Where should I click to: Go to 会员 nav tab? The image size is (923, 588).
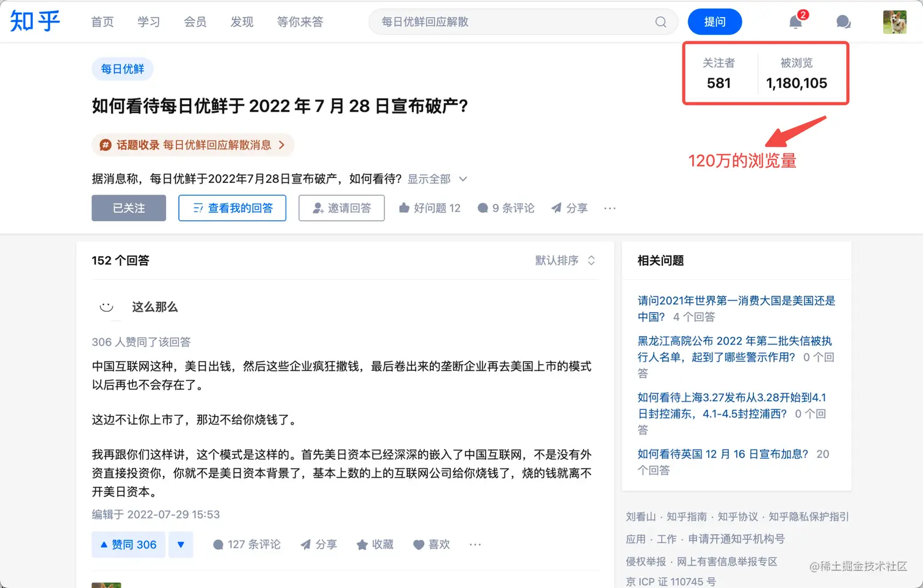click(195, 22)
